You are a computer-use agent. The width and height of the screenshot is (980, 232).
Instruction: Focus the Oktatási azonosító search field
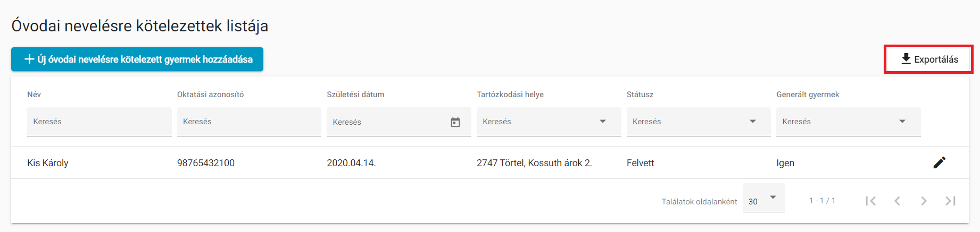pos(249,122)
